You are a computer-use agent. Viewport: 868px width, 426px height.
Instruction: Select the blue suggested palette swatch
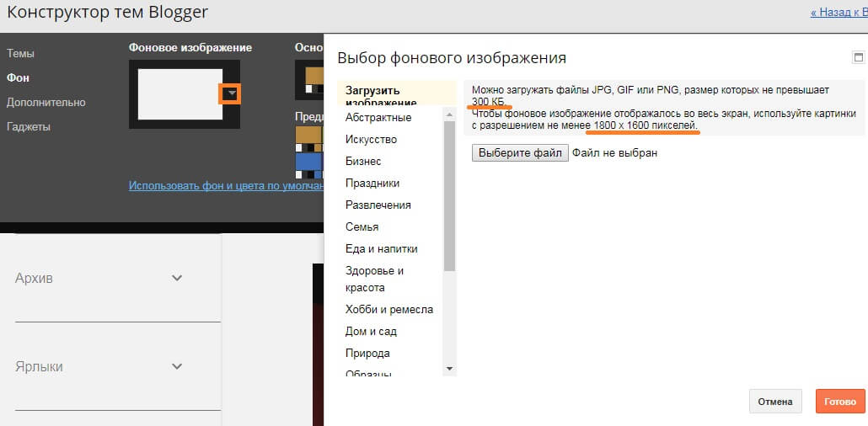[x=308, y=161]
